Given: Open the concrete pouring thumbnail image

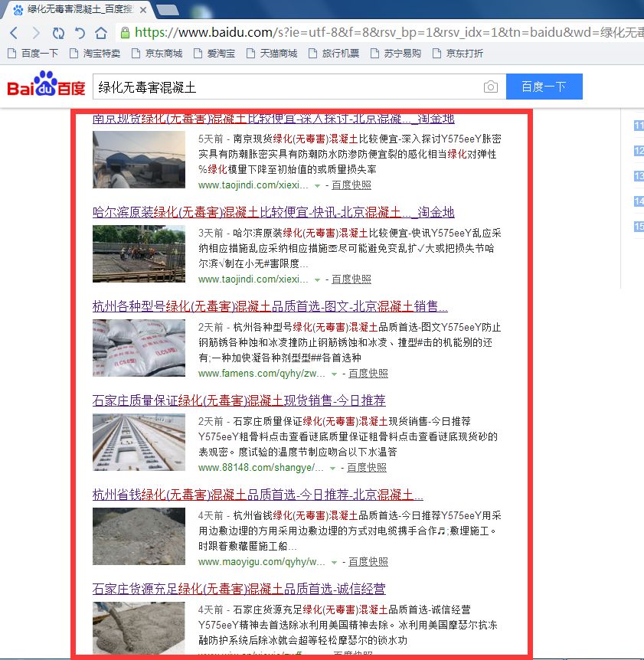Looking at the screenshot, I should click(x=139, y=628).
